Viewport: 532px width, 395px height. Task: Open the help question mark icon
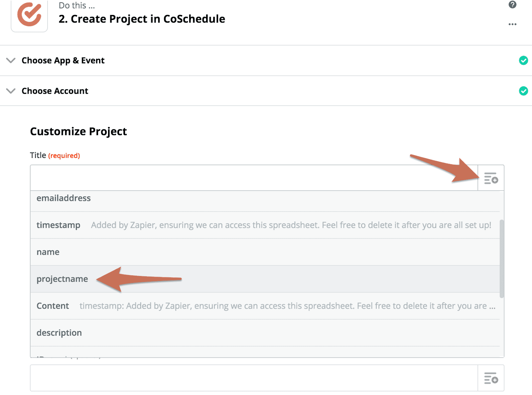512,5
